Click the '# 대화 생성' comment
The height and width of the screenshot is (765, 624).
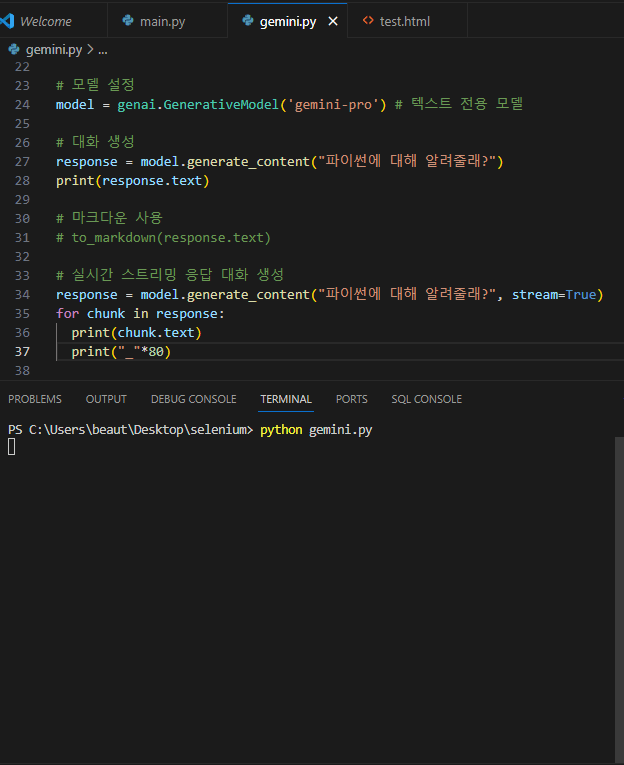coord(95,142)
